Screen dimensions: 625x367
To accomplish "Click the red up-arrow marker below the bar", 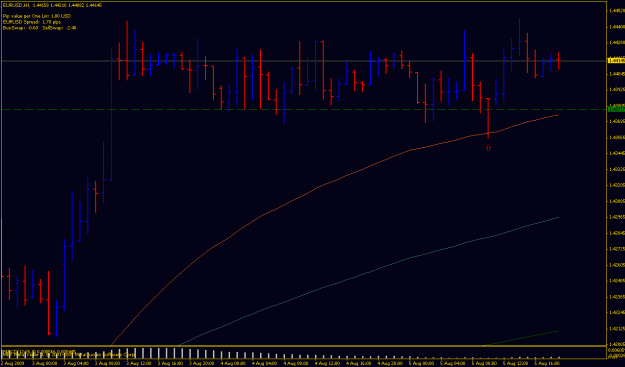I will coord(488,148).
